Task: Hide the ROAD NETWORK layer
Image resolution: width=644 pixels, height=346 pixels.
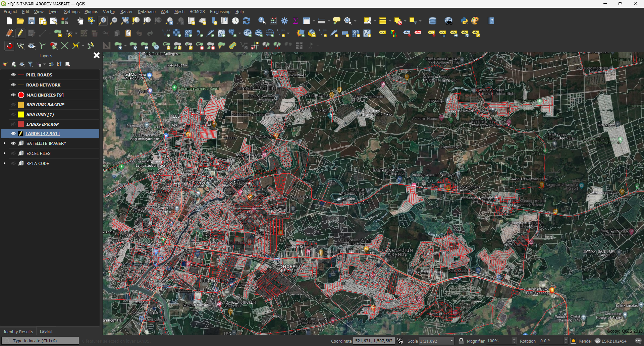Action: pos(13,85)
